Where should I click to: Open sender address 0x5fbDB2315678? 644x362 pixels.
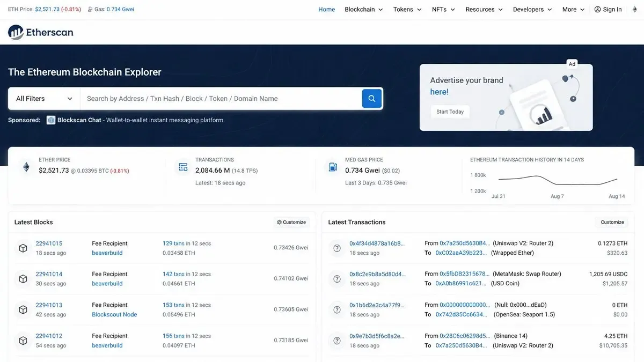click(x=465, y=274)
